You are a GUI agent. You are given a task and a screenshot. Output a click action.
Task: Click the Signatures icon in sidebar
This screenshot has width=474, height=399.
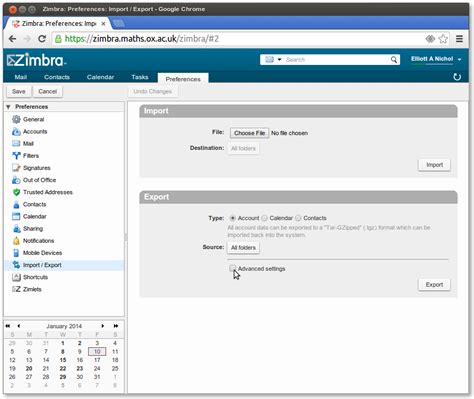tap(16, 168)
